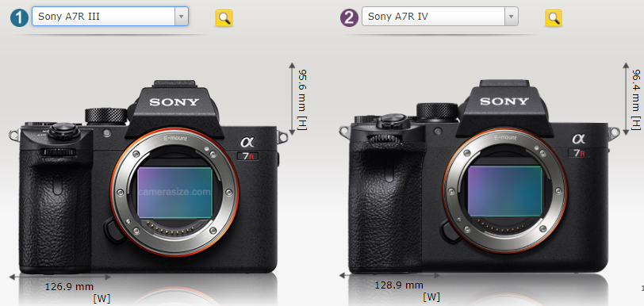644x306 pixels.
Task: Click the purple number 2 circle badge
Action: (349, 17)
